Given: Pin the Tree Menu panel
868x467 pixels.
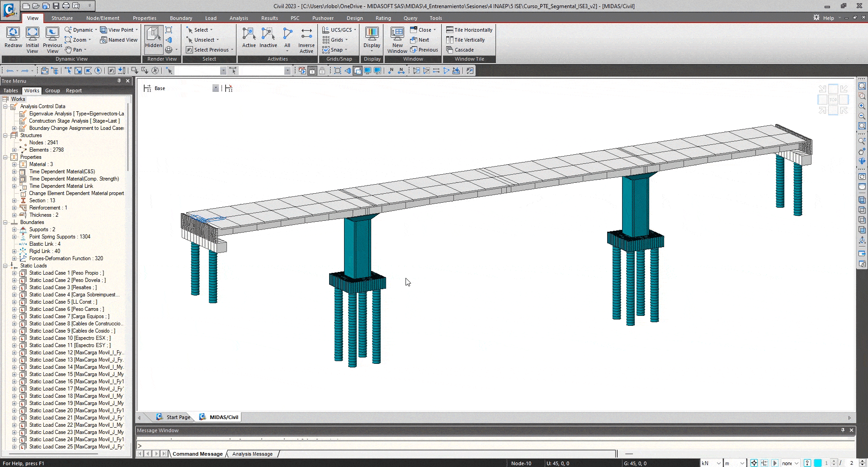Looking at the screenshot, I should 119,81.
